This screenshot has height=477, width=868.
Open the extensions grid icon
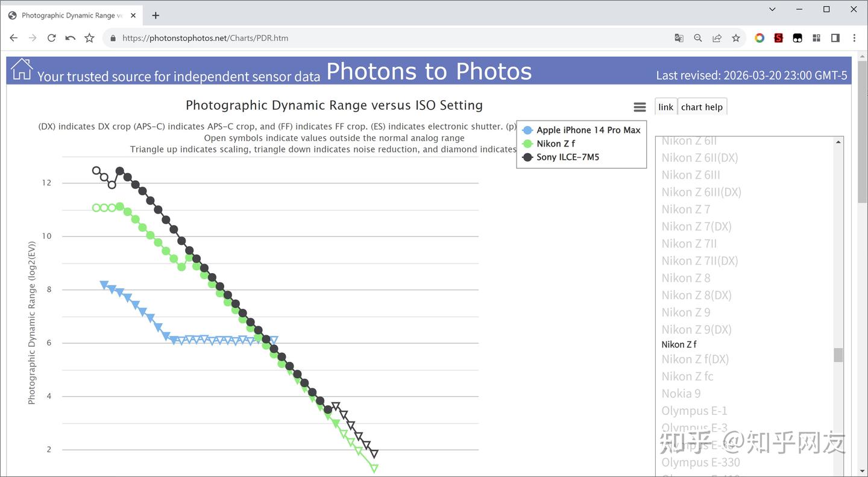click(x=816, y=38)
